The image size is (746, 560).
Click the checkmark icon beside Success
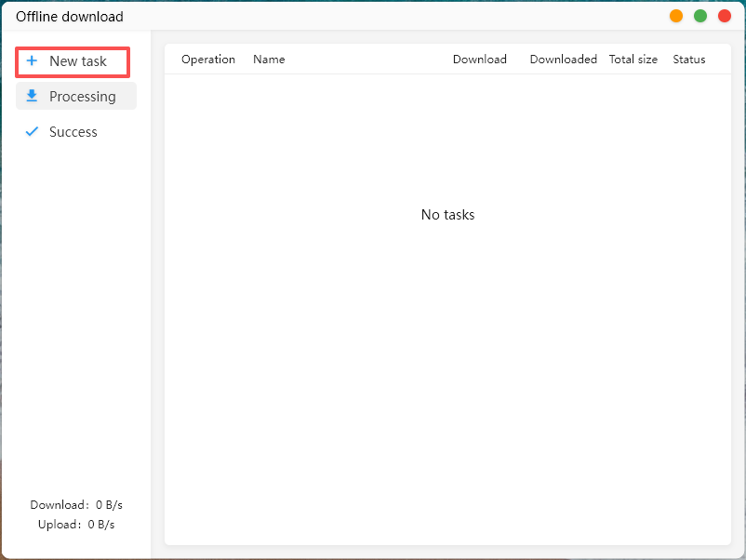[32, 131]
